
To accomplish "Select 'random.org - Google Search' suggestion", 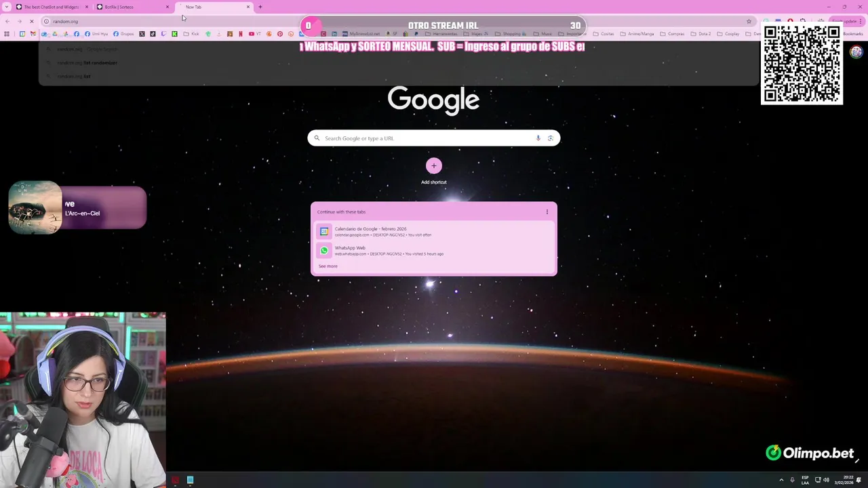I will (399, 49).
